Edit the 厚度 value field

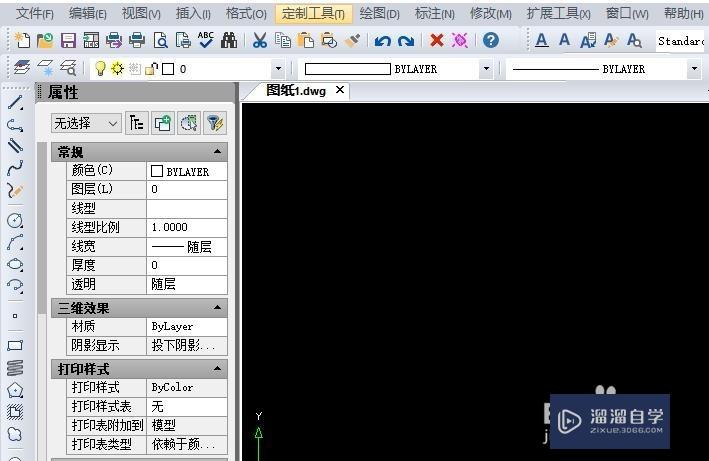187,265
